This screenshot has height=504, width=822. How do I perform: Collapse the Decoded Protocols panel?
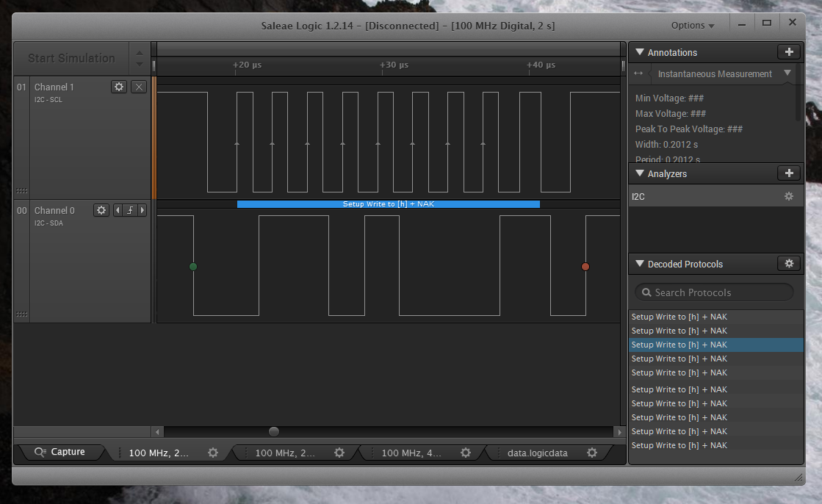(x=640, y=264)
